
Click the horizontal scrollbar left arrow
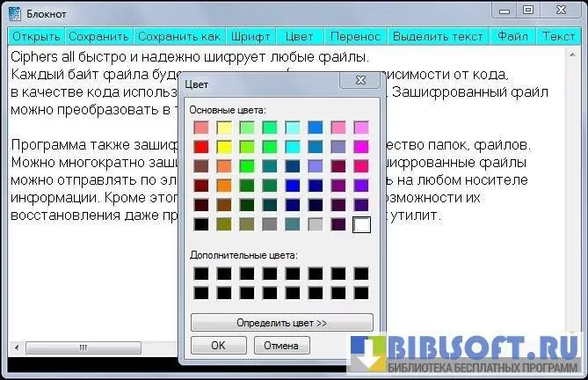15,347
